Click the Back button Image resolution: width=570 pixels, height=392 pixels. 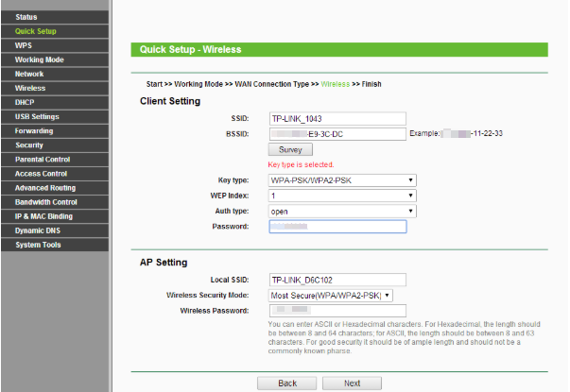pos(287,383)
